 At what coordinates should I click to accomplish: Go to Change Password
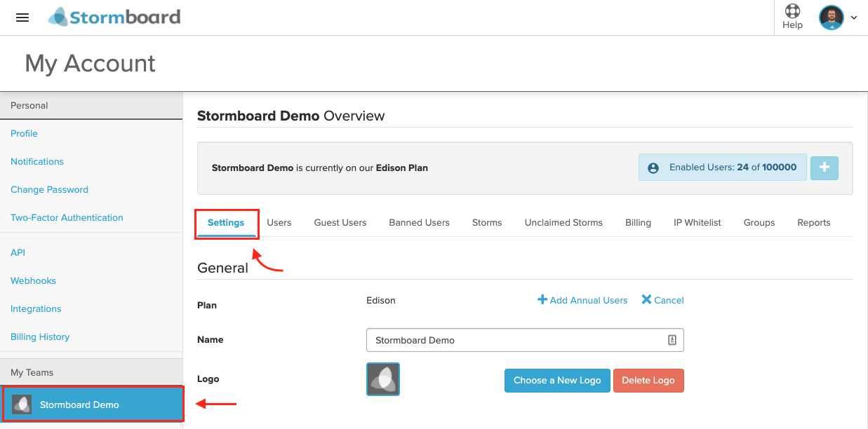coord(49,189)
